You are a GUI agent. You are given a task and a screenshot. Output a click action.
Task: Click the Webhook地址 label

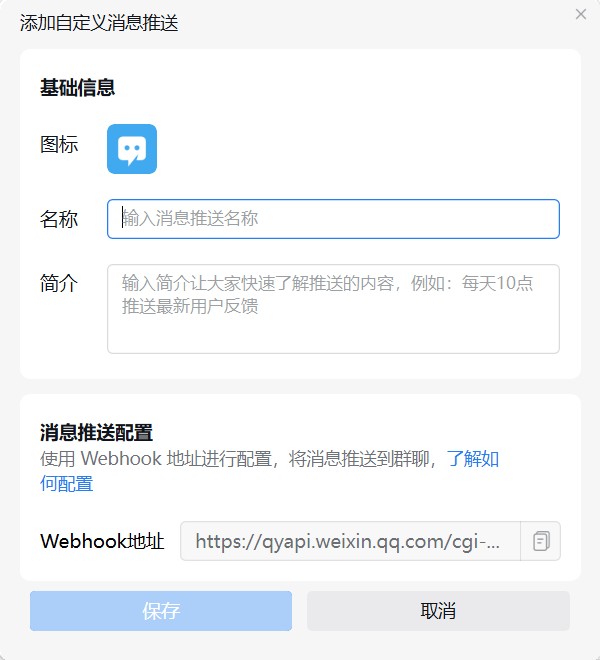[102, 541]
